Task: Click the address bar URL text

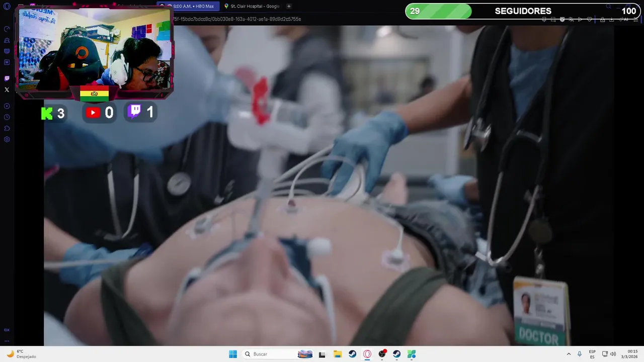Action: coord(236,19)
